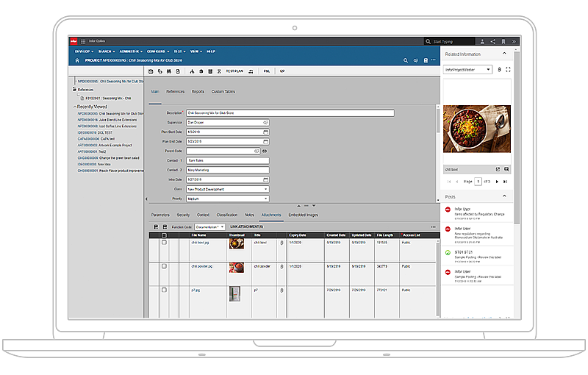
Task: Click the TEST PLAN toolbar button
Action: coord(234,71)
